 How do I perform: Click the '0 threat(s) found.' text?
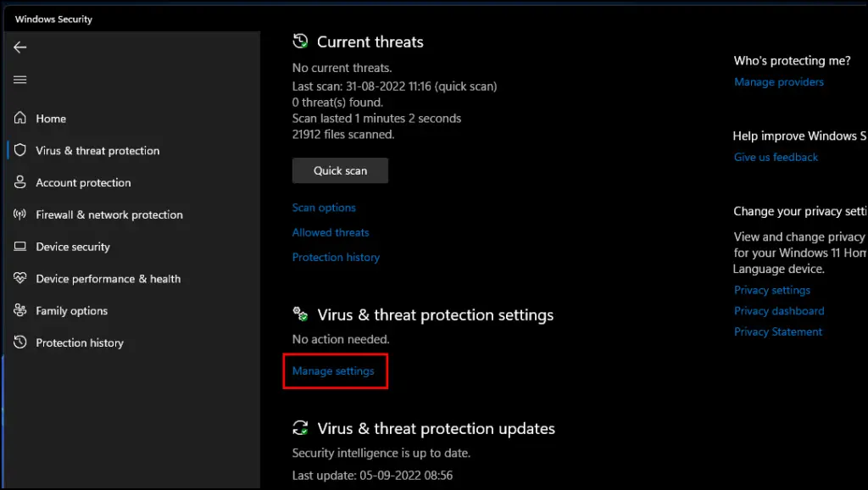coord(337,103)
